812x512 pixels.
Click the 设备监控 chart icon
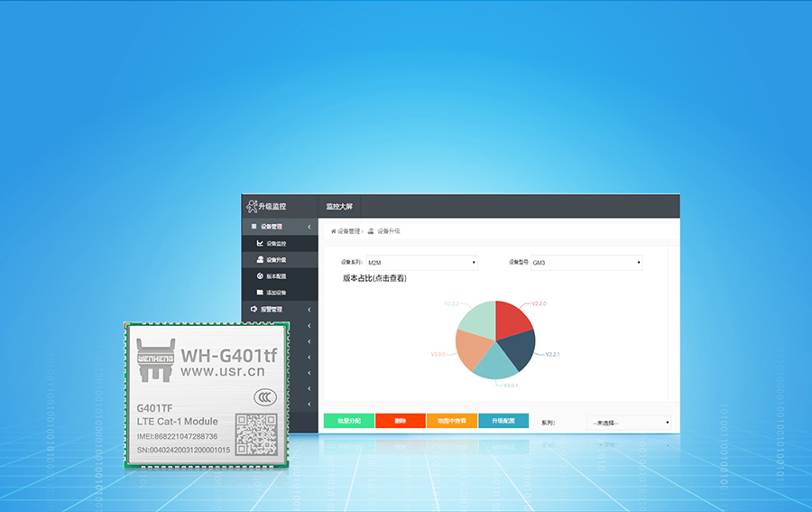[260, 244]
